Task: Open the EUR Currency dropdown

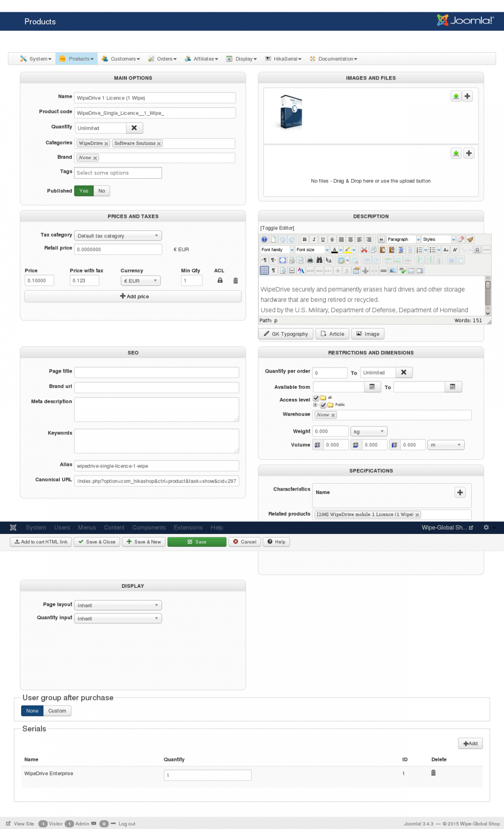Action: click(141, 281)
